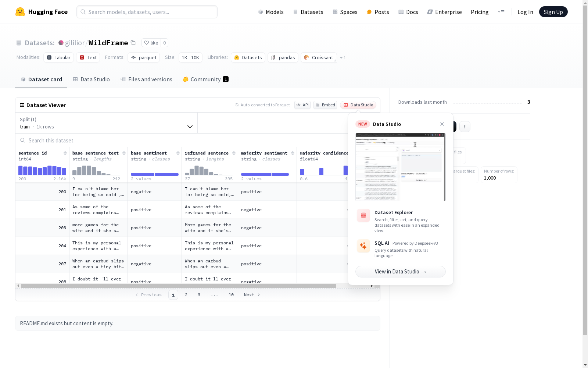Screen dimensions: 588x368
Task: Go to page 3 of the dataset
Action: tap(199, 295)
